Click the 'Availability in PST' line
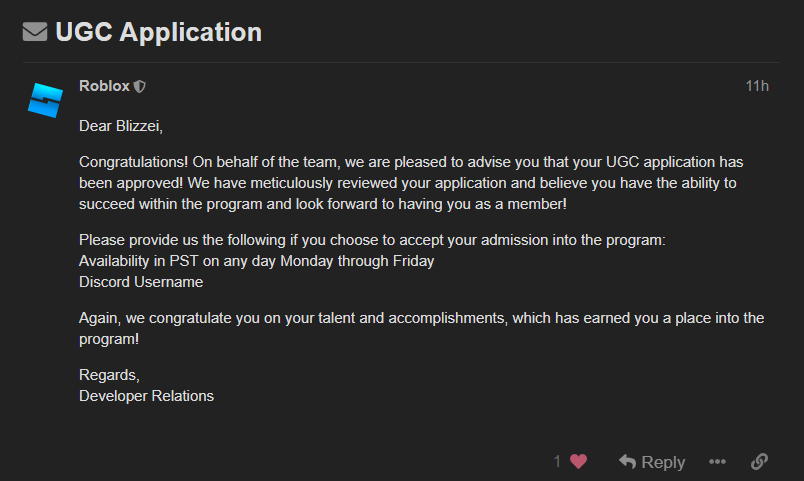Screen dimensions: 804x481 coord(256,261)
